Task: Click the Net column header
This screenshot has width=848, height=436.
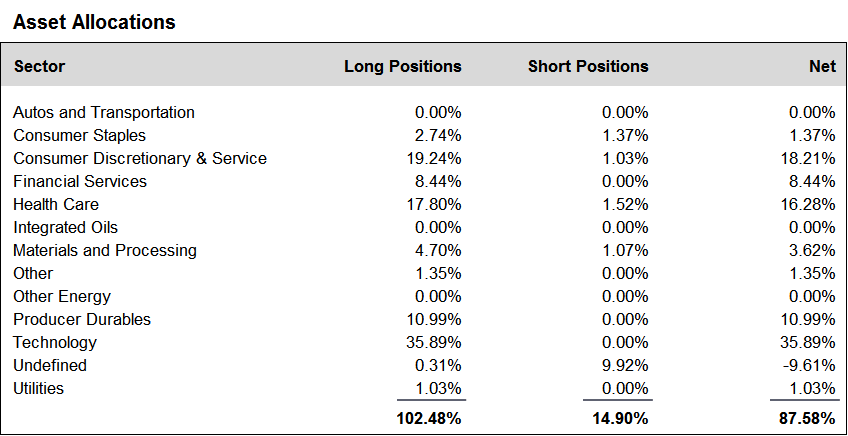Action: coord(823,66)
